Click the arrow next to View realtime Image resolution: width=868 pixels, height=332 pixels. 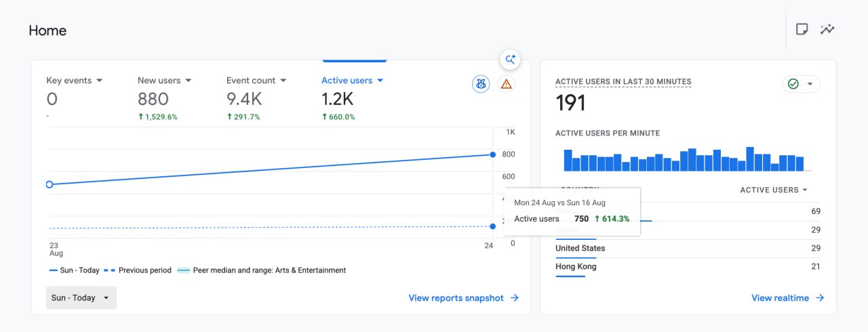(x=820, y=298)
